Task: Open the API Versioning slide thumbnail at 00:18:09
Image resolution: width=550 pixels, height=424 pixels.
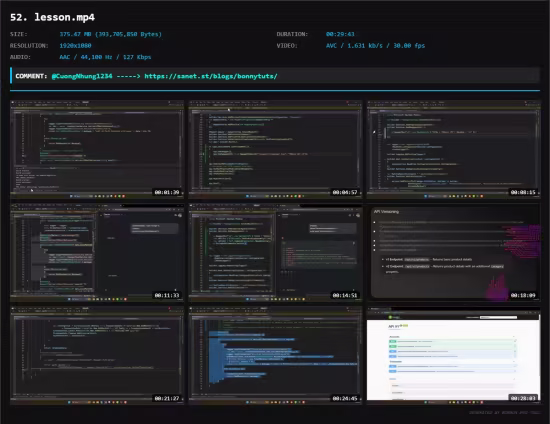Action: (x=454, y=253)
